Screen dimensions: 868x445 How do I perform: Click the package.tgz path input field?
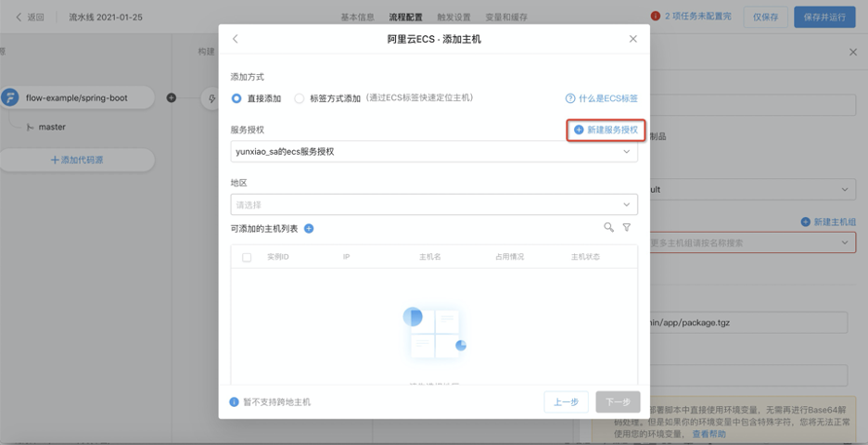tap(748, 323)
